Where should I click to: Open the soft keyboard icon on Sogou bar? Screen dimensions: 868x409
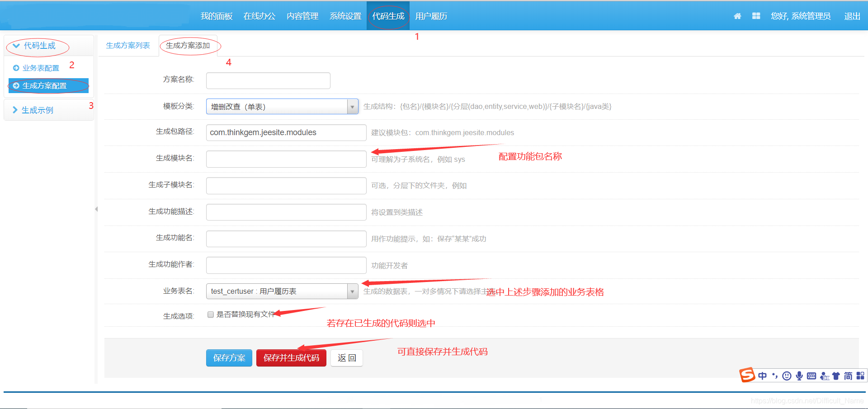pyautogui.click(x=811, y=376)
